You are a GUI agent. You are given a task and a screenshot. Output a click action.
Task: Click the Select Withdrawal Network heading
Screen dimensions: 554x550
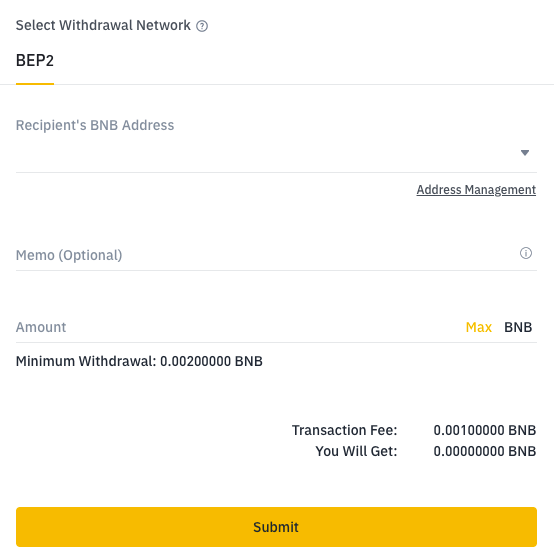(x=103, y=25)
